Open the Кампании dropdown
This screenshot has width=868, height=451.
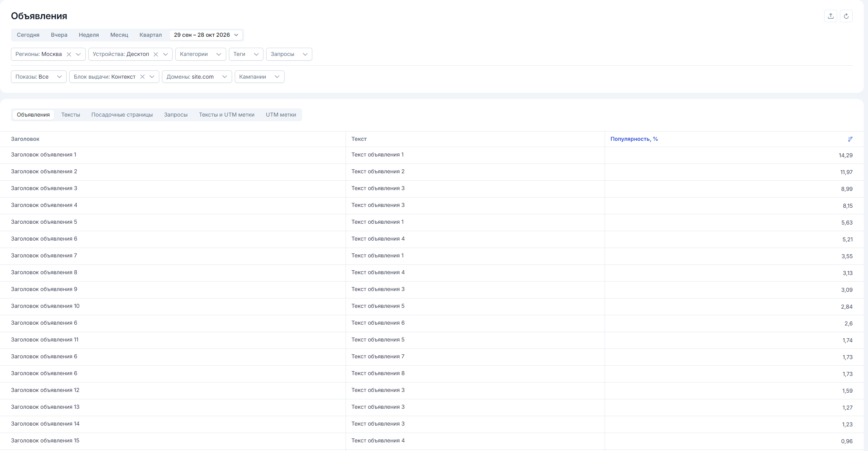[x=259, y=77]
